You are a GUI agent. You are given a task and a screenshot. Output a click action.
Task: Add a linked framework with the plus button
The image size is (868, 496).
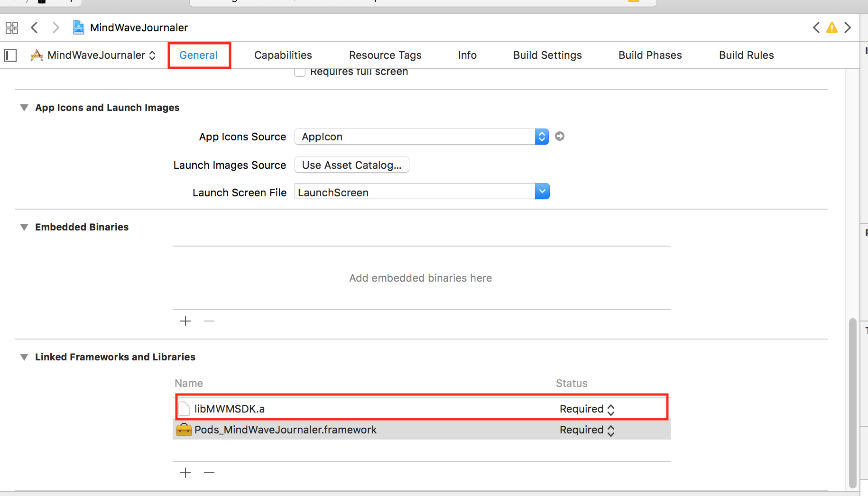coord(185,473)
